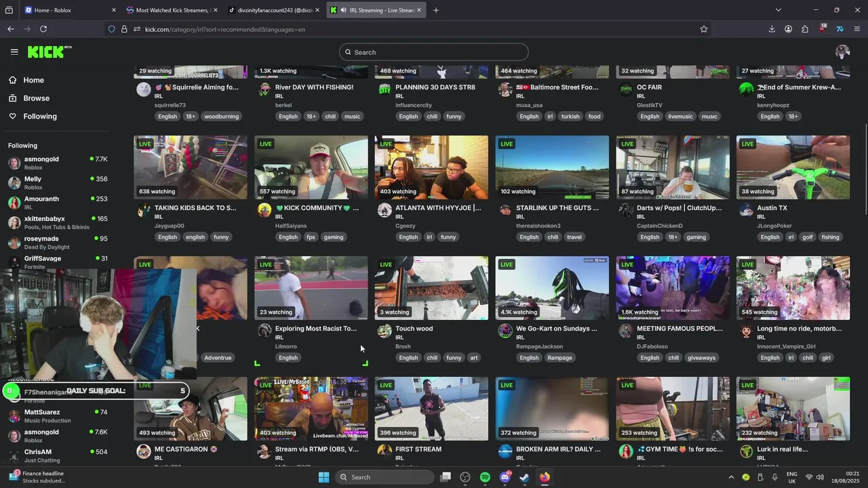Open CaptainChickenD streamer avatar

coord(626,210)
